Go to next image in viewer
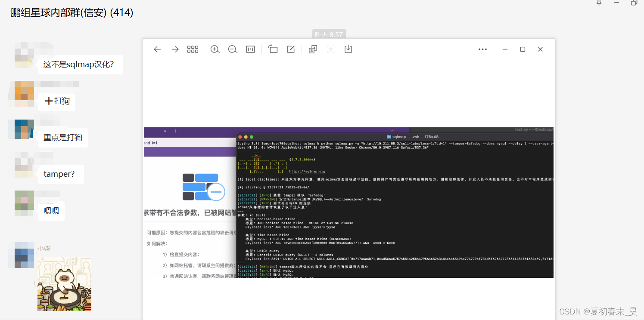 [175, 49]
